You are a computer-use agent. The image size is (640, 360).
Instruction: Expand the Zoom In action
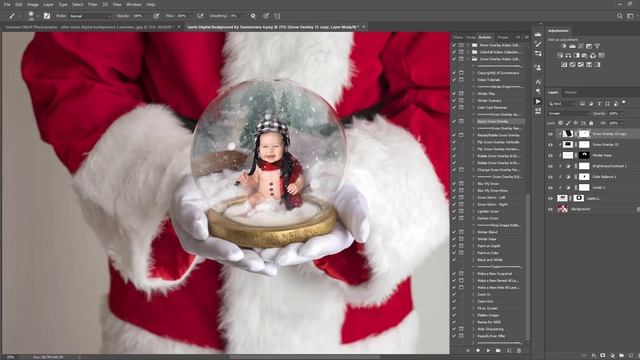click(473, 294)
